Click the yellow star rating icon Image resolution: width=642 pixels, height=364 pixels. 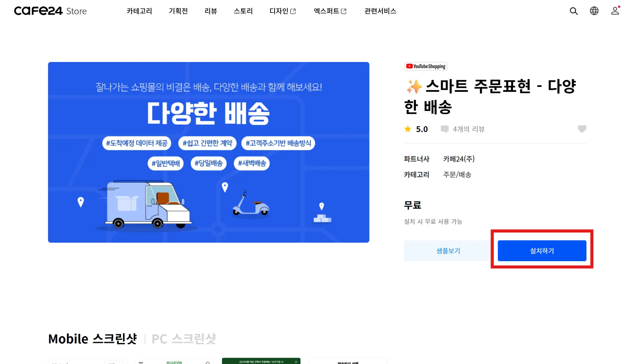pos(408,129)
